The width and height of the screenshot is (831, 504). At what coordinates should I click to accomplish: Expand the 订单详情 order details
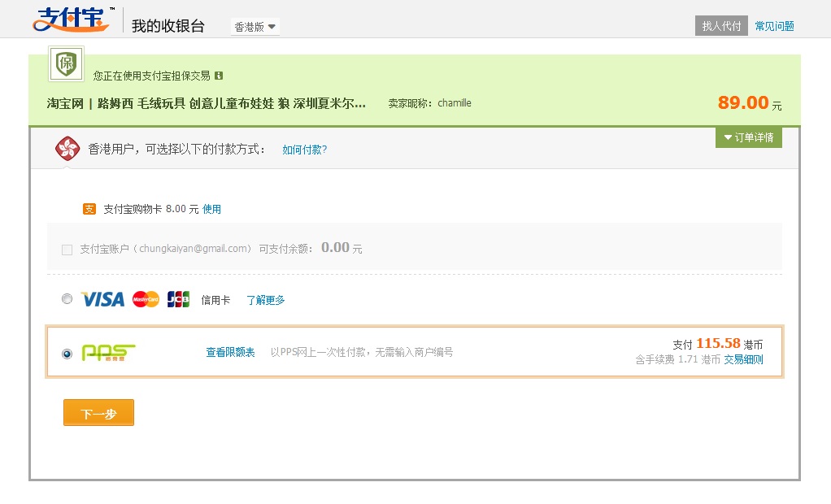click(748, 137)
